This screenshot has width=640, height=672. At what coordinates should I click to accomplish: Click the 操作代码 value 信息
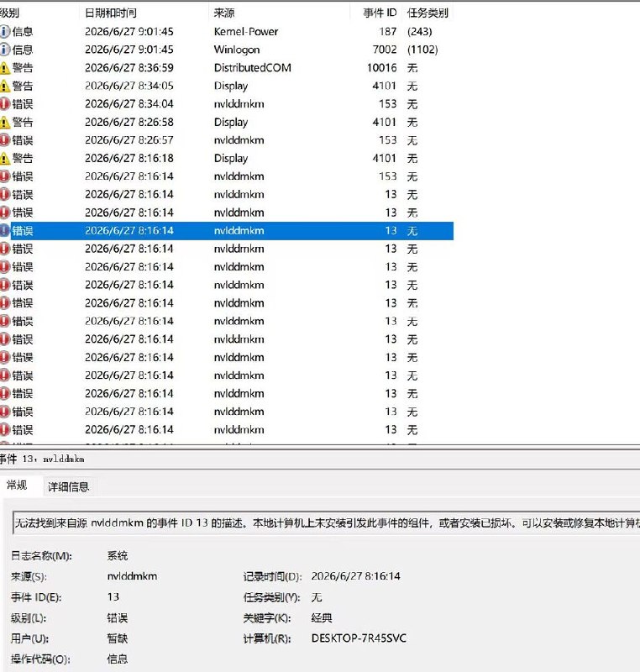(118, 659)
